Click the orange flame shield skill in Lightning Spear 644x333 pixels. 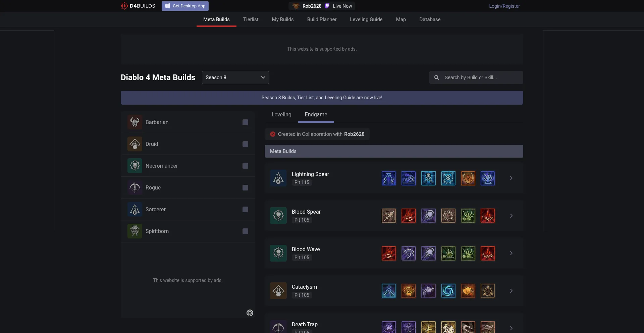468,178
